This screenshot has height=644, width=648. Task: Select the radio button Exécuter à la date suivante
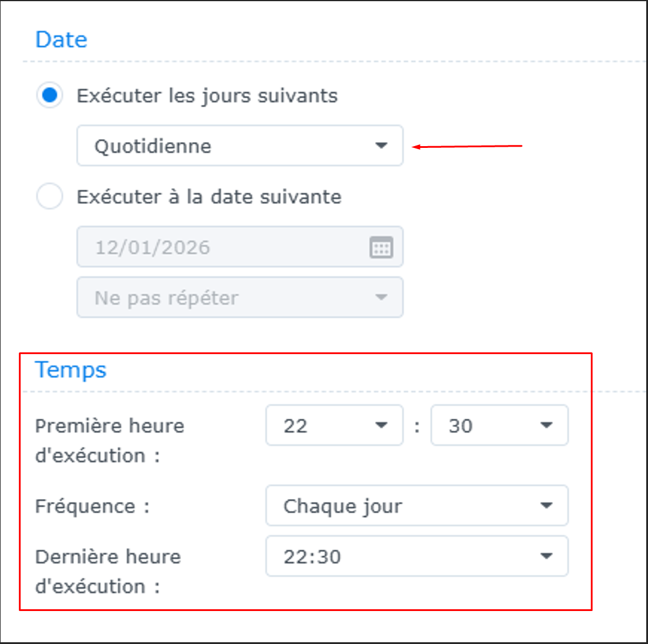pyautogui.click(x=50, y=197)
